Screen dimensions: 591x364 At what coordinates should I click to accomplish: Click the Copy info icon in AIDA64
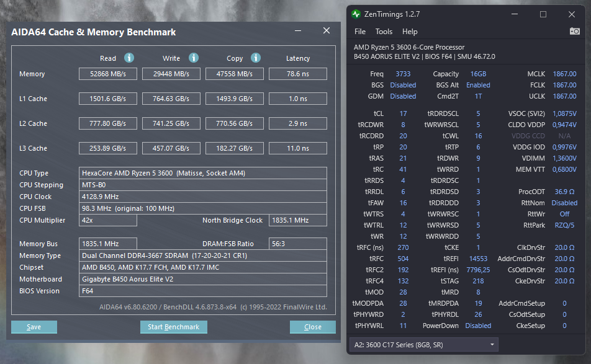coord(256,58)
